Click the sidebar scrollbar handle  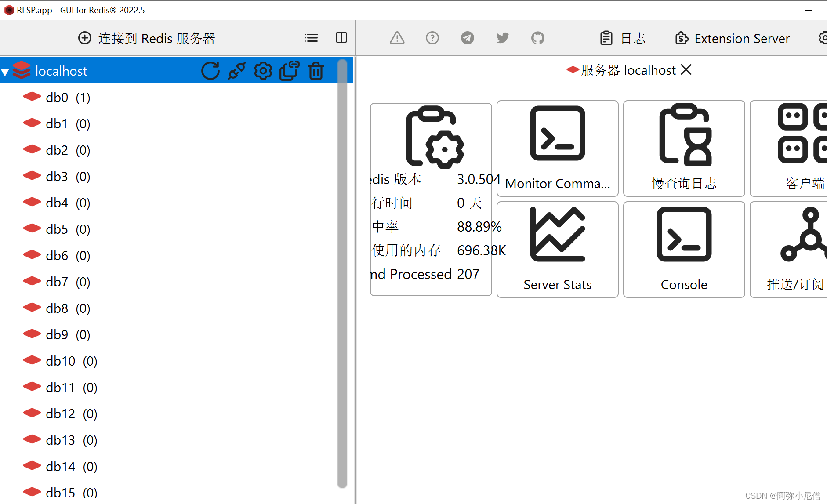click(342, 272)
